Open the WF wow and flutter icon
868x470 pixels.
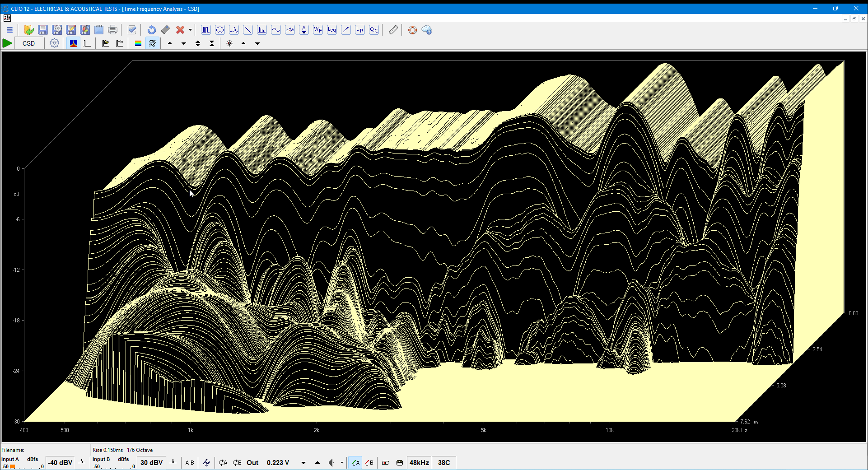(x=318, y=30)
